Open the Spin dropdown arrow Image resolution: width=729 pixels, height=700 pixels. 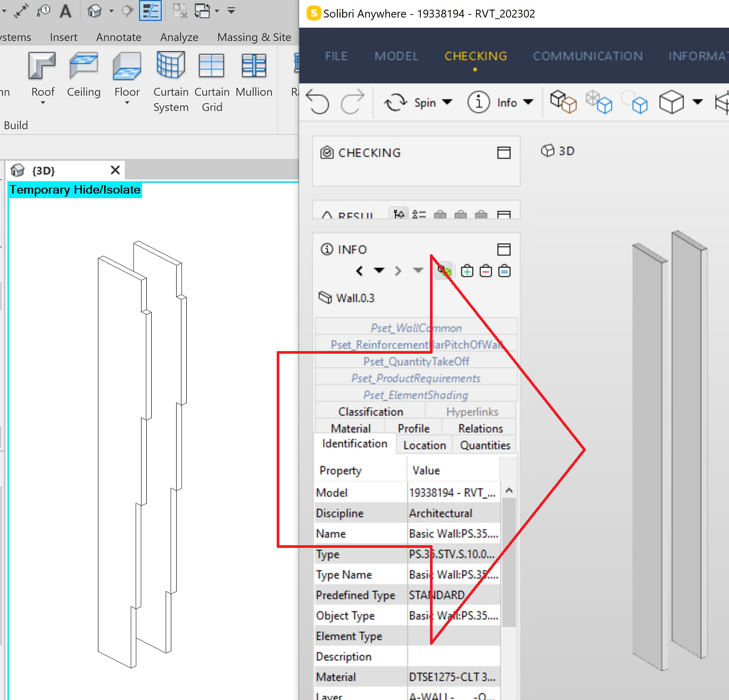click(x=448, y=102)
